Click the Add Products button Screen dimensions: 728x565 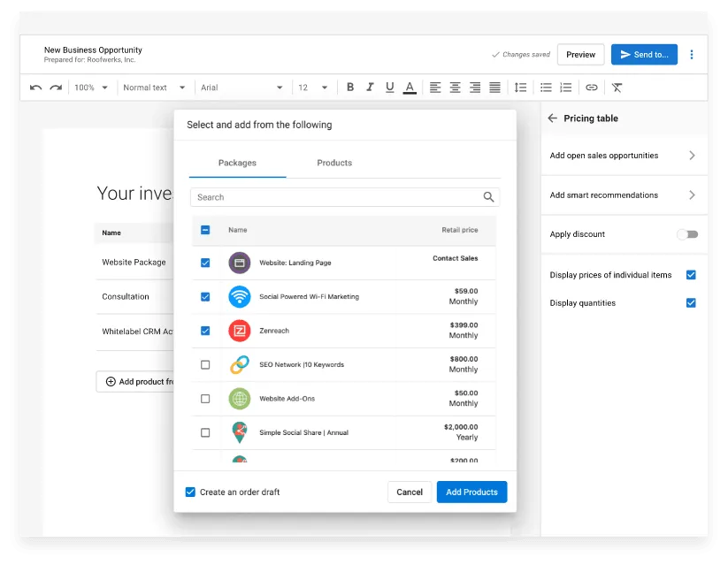click(x=471, y=492)
